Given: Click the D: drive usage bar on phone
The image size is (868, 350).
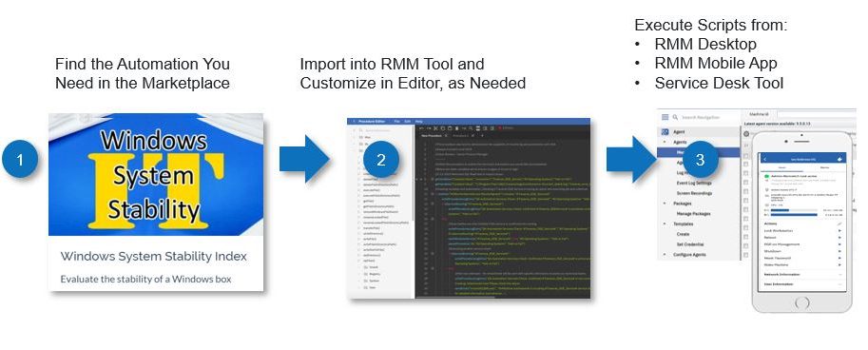Looking at the screenshot, I should 794,214.
